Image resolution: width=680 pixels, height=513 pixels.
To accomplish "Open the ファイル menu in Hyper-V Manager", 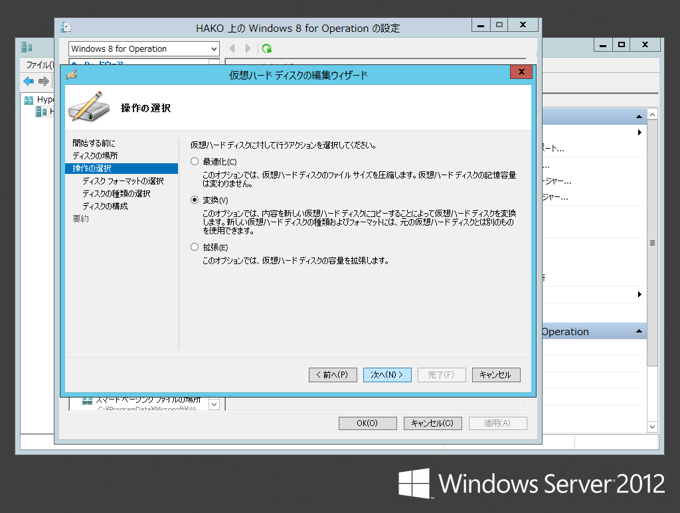I will tap(39, 65).
